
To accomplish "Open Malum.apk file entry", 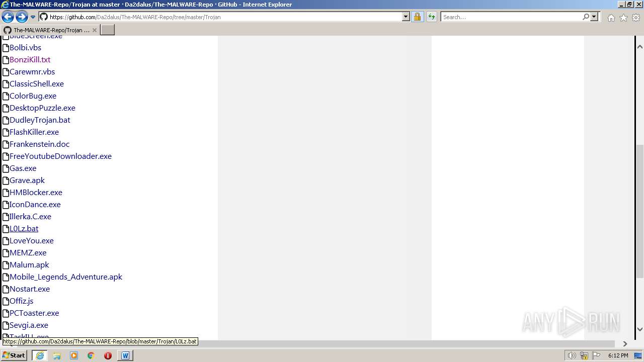I will pyautogui.click(x=29, y=264).
